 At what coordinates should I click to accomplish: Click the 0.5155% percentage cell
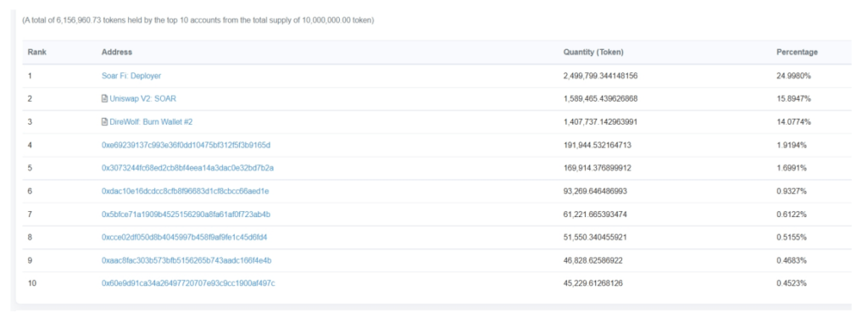(x=792, y=237)
